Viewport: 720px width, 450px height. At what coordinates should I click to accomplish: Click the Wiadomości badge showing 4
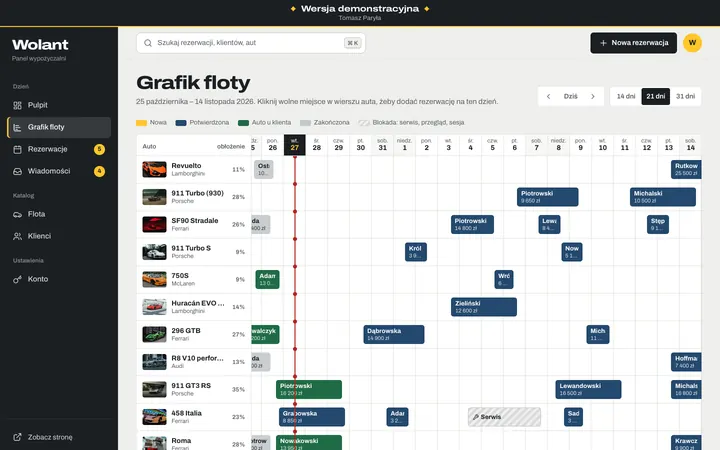click(99, 171)
